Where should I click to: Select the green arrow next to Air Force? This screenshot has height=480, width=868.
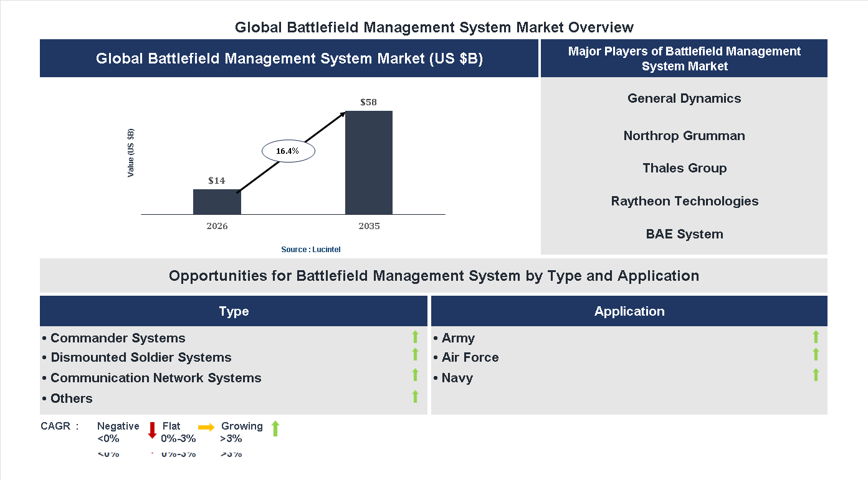point(815,355)
